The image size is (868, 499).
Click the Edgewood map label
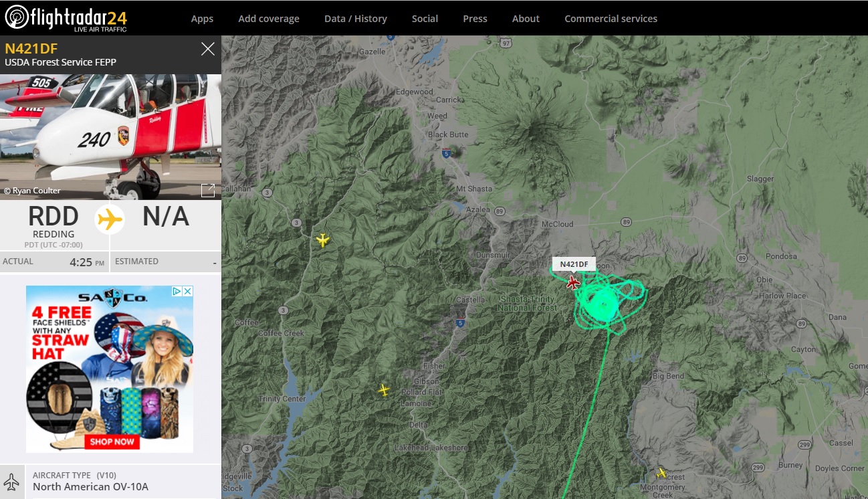pos(415,92)
